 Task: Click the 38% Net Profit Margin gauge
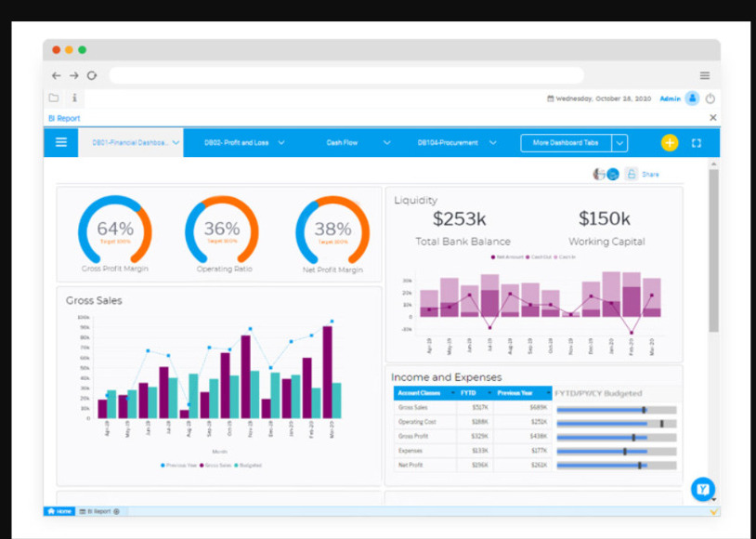tap(332, 230)
